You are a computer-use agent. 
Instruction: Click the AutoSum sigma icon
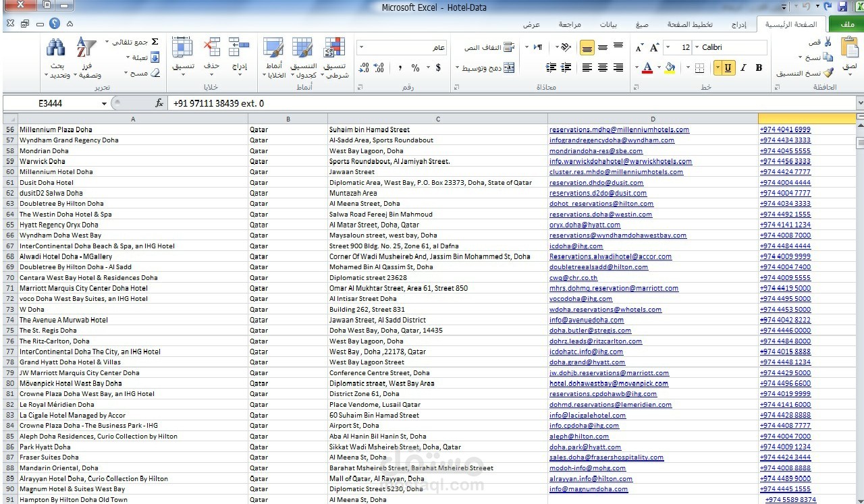point(155,42)
